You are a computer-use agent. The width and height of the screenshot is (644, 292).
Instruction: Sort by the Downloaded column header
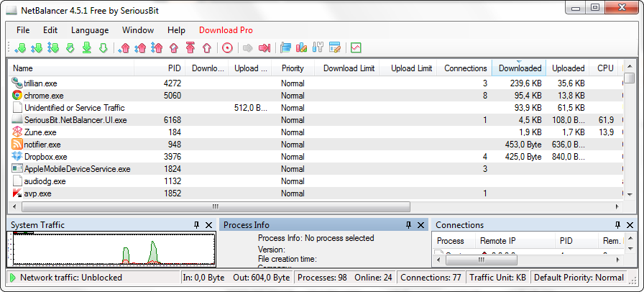pos(519,68)
